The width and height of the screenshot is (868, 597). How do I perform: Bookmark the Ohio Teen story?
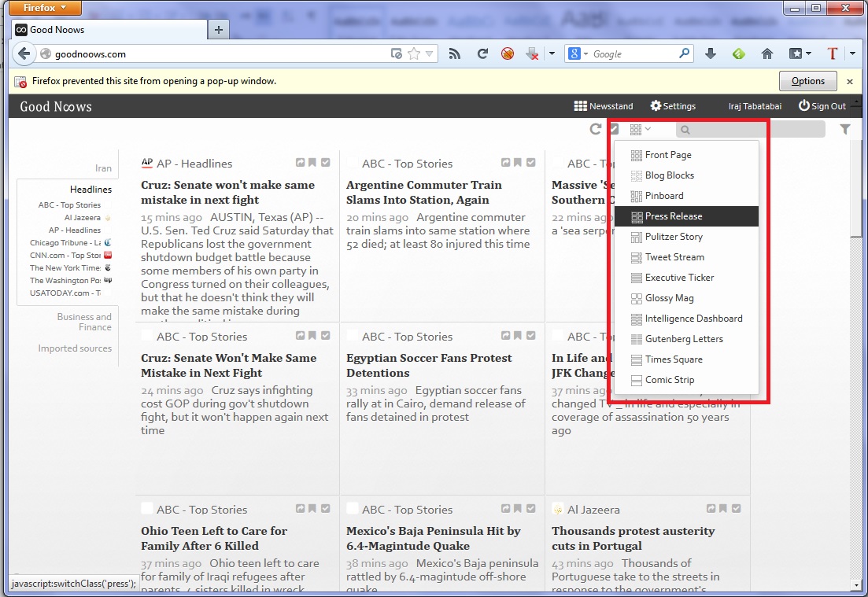[x=312, y=508]
